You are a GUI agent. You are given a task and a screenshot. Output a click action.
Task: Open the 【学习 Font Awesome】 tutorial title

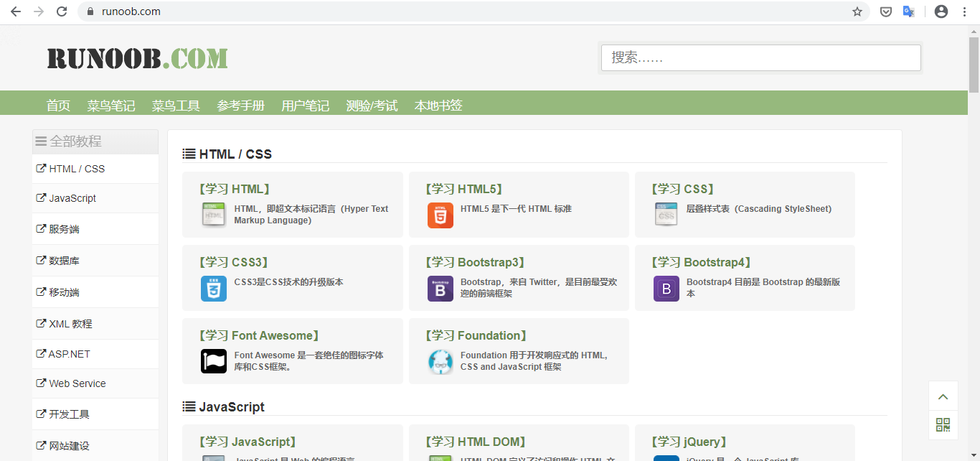260,335
